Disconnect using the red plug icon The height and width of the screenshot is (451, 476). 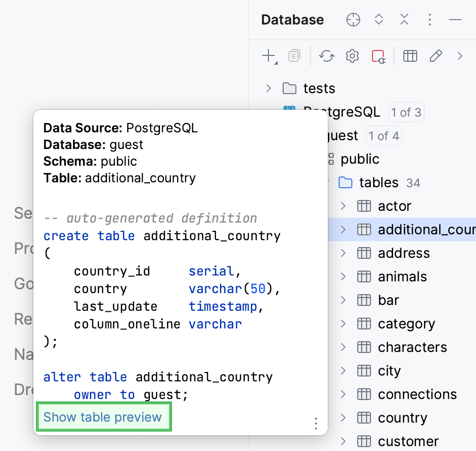(378, 56)
